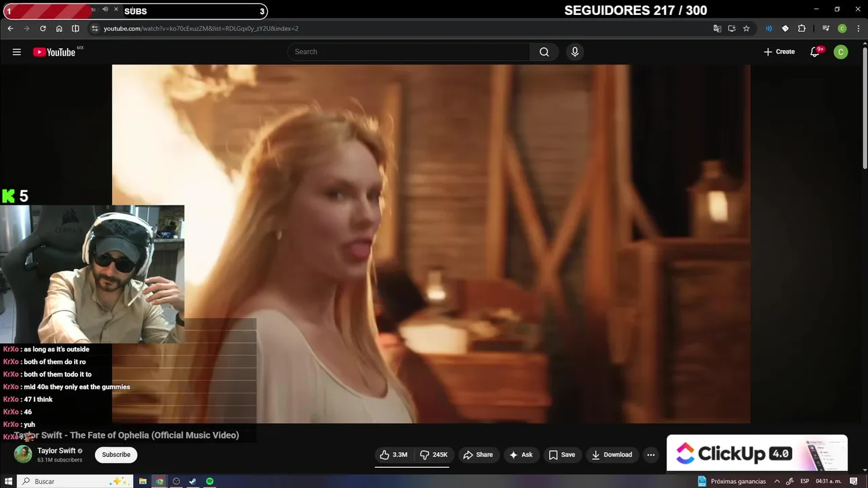Viewport: 868px width, 488px height.
Task: Subscribe to Taylor Swift channel
Action: tap(116, 455)
